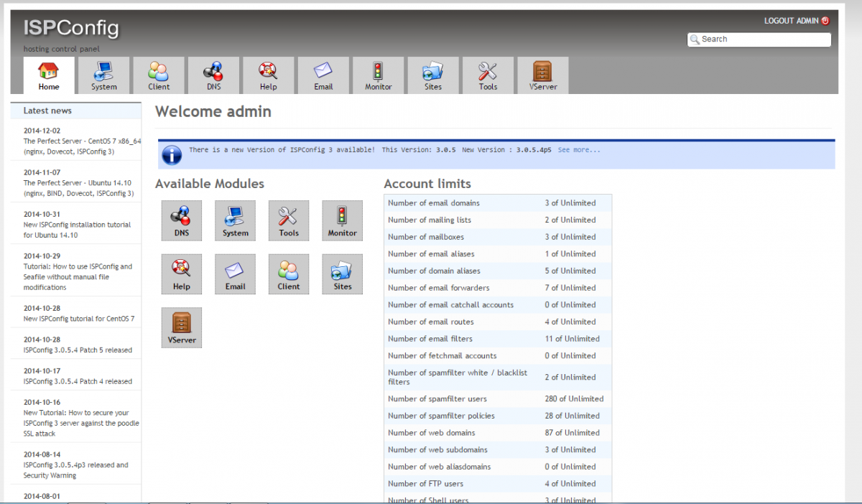Image resolution: width=862 pixels, height=504 pixels.
Task: Select the Number of domain aliases row
Action: click(x=498, y=271)
